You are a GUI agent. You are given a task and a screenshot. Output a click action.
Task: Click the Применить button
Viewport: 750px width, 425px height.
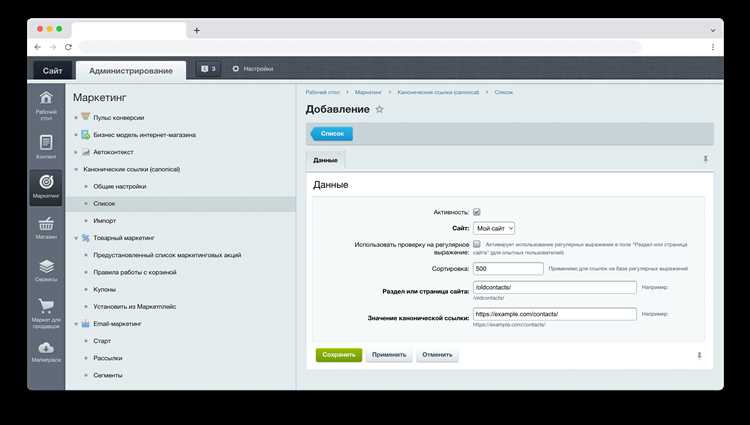pos(389,355)
